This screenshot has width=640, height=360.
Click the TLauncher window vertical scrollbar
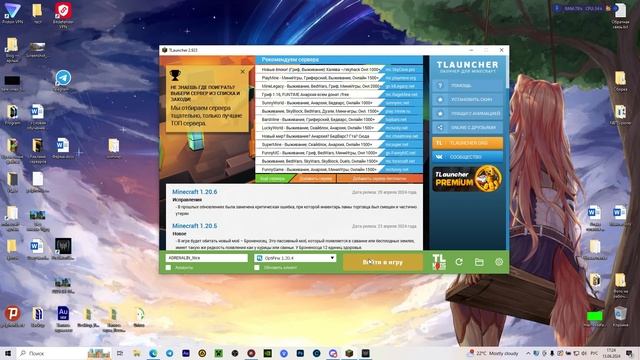[x=508, y=153]
